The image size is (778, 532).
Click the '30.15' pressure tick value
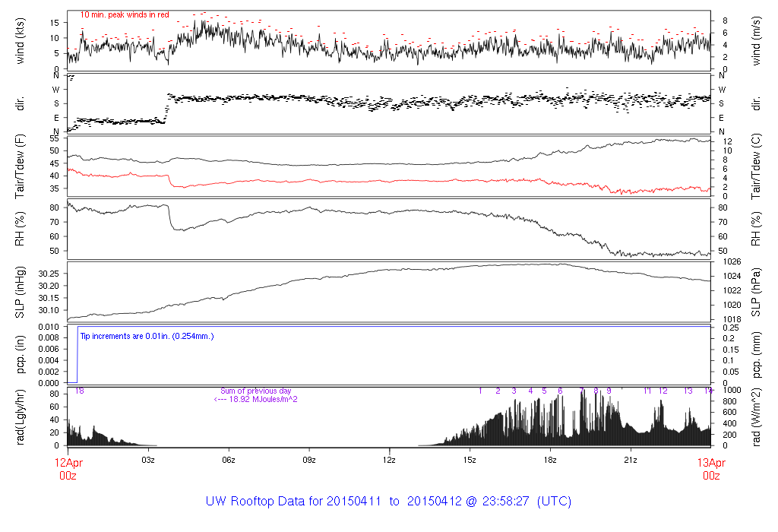point(49,298)
